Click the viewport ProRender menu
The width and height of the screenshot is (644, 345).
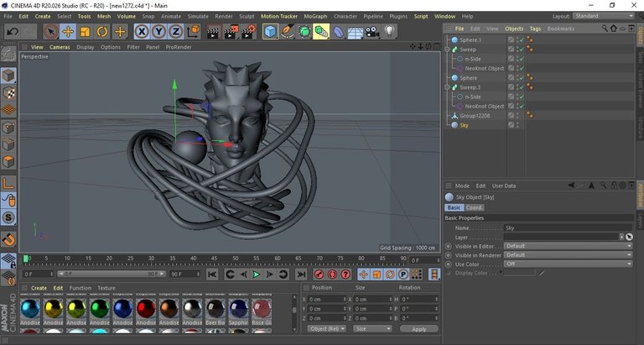[x=179, y=47]
